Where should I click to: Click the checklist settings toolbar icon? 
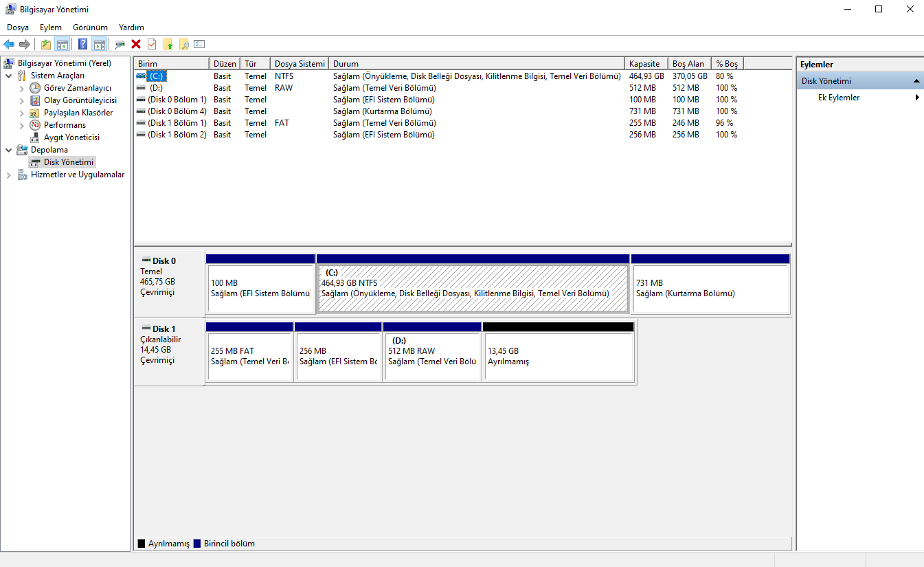(x=199, y=45)
